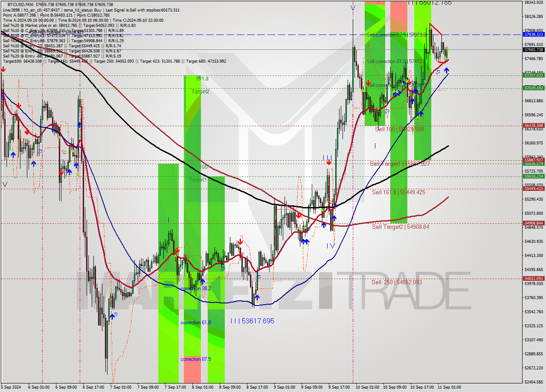Viewport: 546px width, 392px height.
Task: Select the red 54908.844 axis price tag
Action: (534, 223)
